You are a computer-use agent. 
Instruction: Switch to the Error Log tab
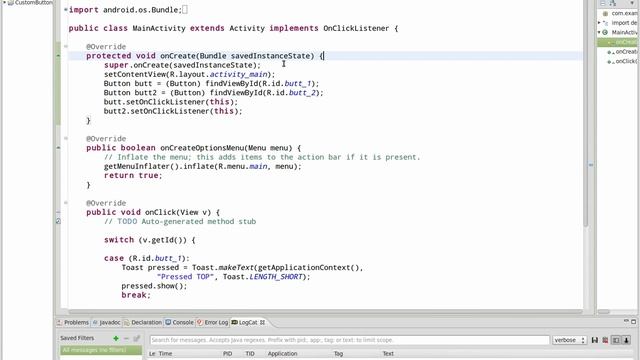tap(213, 322)
